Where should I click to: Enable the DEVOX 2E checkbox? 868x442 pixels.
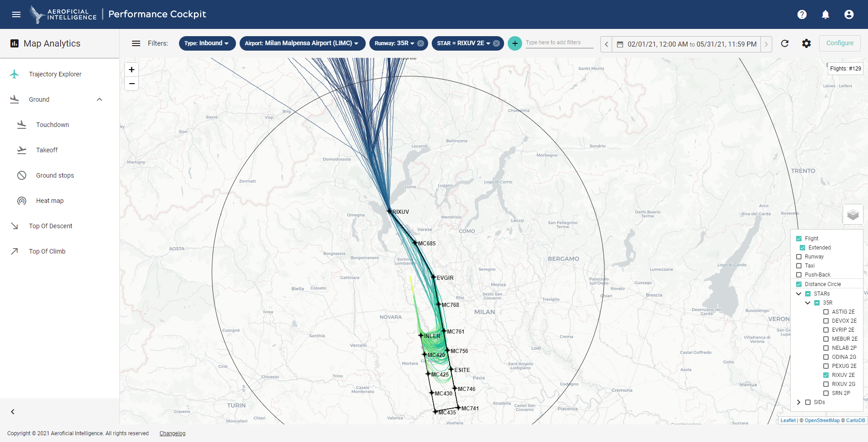[x=826, y=321]
